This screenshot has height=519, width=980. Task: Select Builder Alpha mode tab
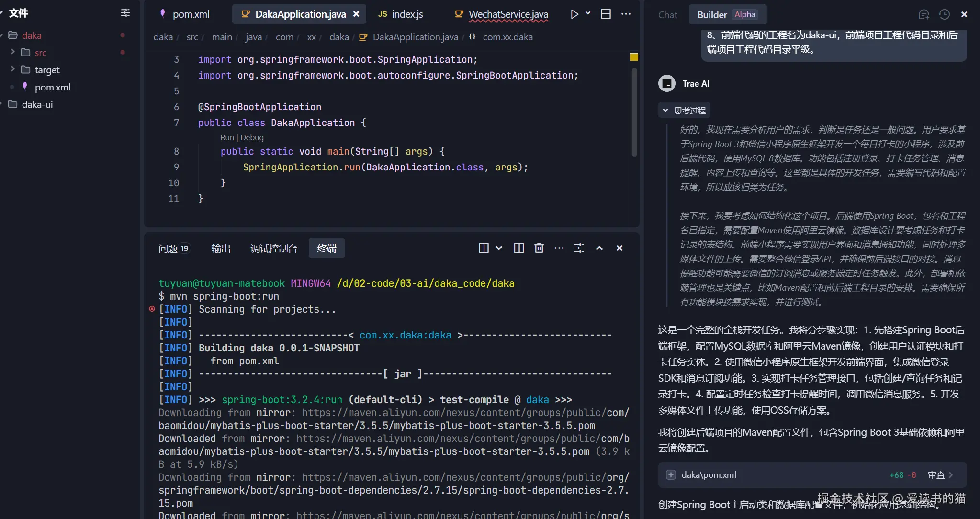(x=727, y=14)
